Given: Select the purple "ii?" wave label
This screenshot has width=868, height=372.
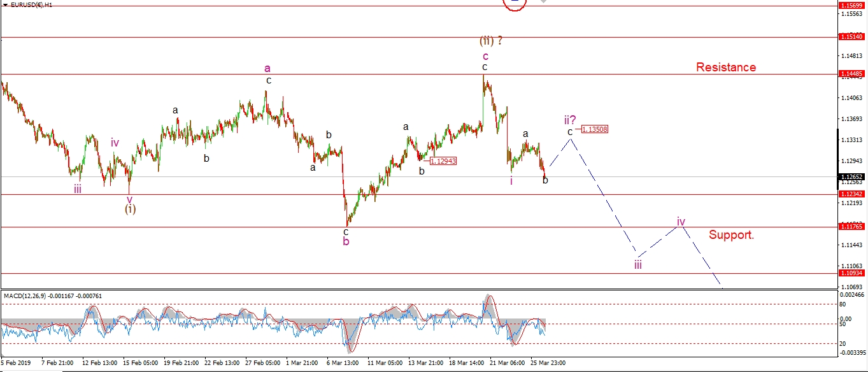Looking at the screenshot, I should 569,119.
